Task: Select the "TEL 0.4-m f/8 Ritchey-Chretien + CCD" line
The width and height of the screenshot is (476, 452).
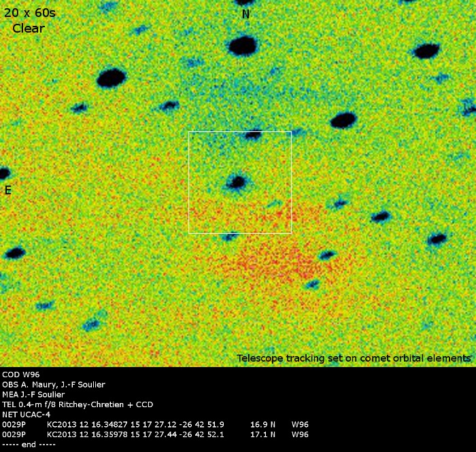Action: (78, 404)
